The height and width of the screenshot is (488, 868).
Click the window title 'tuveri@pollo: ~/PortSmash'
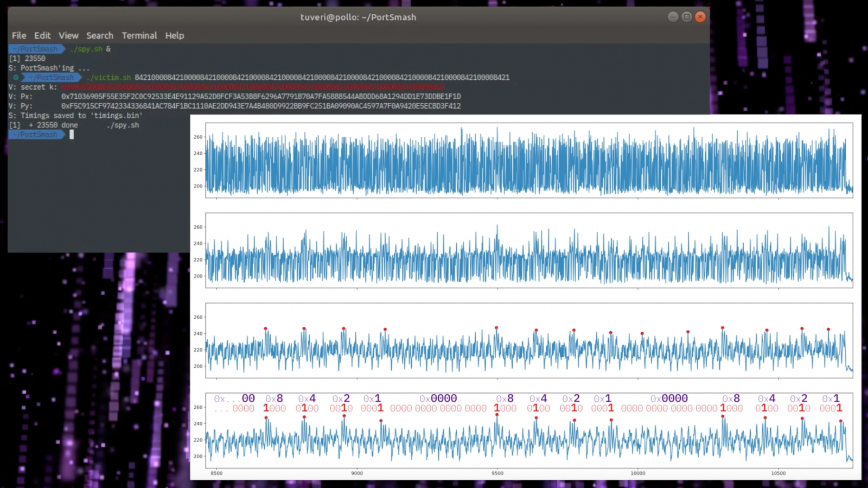358,17
